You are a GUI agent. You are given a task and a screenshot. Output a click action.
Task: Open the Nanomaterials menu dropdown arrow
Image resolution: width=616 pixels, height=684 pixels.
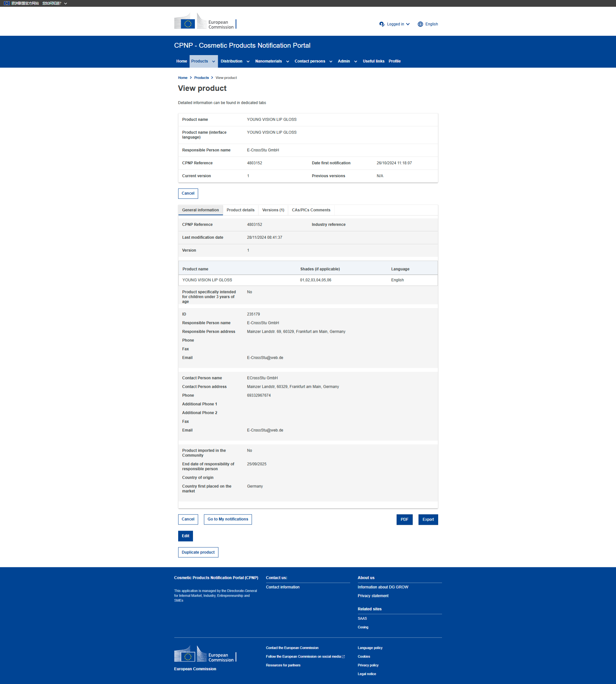[x=288, y=62]
